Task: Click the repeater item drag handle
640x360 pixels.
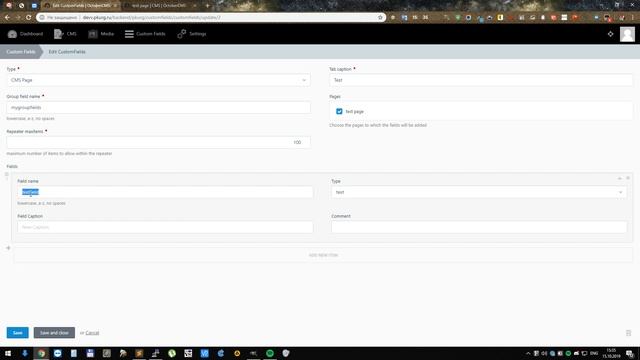Action: tap(7, 175)
